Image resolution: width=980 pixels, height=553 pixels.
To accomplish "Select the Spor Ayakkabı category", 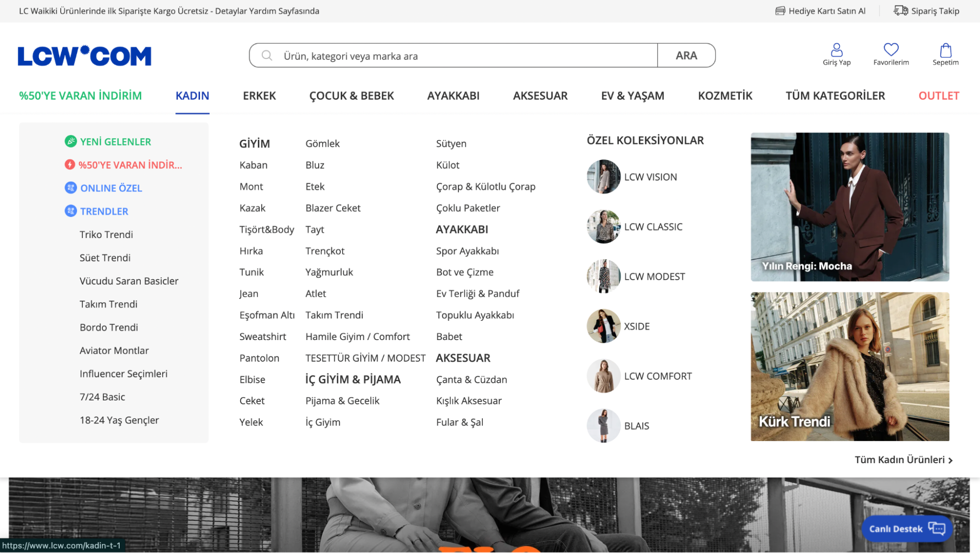I will [x=467, y=251].
